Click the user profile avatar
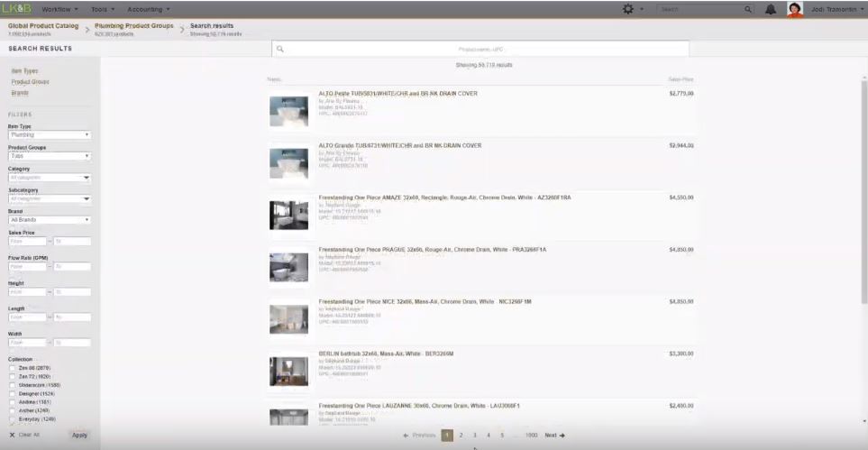The image size is (868, 450). click(x=794, y=9)
